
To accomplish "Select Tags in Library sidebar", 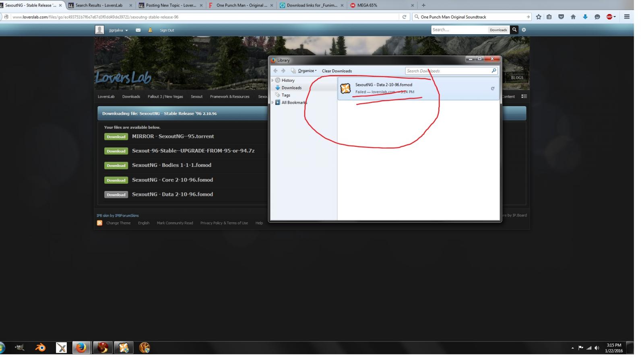I will (x=286, y=95).
